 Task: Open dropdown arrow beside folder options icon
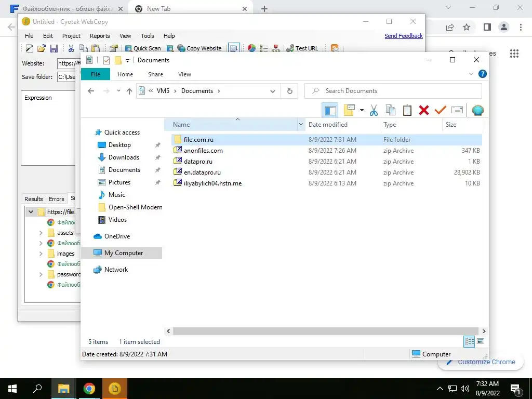coord(362,110)
